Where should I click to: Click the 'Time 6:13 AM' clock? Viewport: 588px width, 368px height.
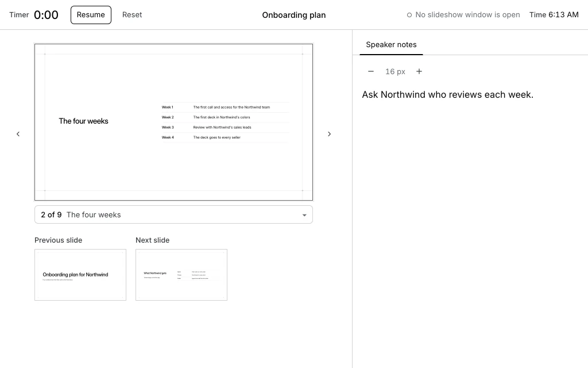554,15
